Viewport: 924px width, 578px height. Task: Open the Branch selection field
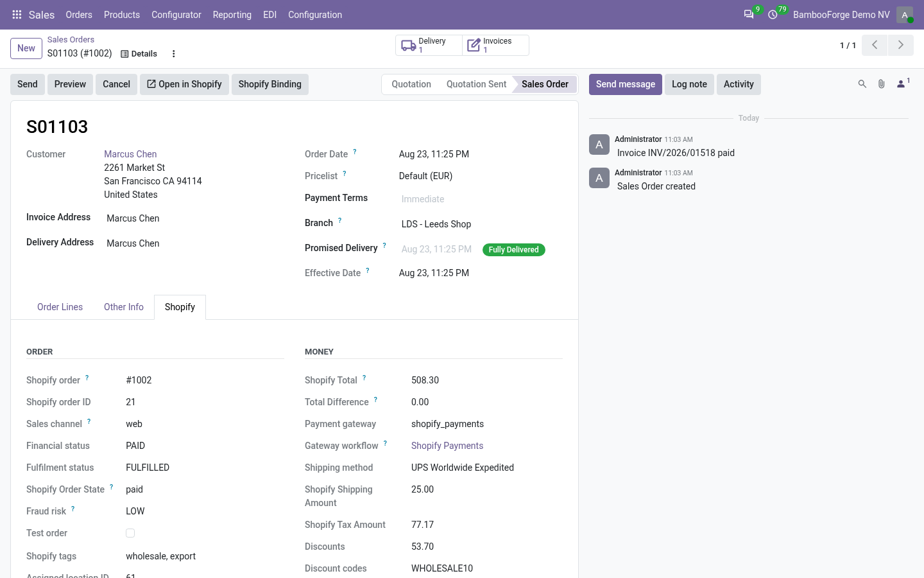click(x=481, y=224)
